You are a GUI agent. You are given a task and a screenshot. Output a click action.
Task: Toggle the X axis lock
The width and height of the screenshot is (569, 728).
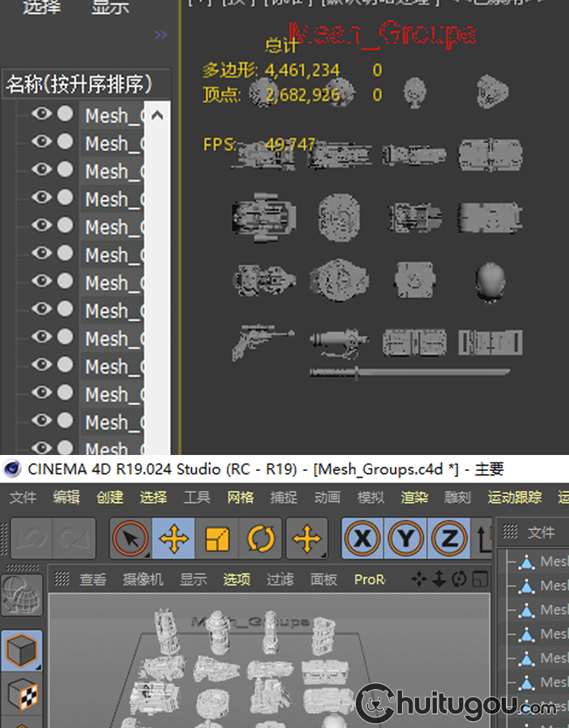[x=363, y=538]
